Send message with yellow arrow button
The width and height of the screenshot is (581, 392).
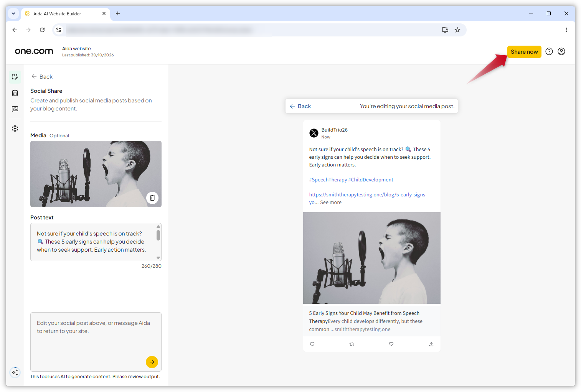coord(152,362)
